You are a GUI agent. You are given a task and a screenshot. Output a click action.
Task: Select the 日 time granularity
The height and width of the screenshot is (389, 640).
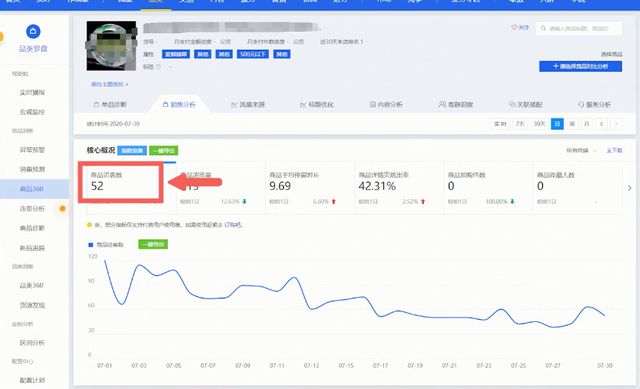coord(557,124)
